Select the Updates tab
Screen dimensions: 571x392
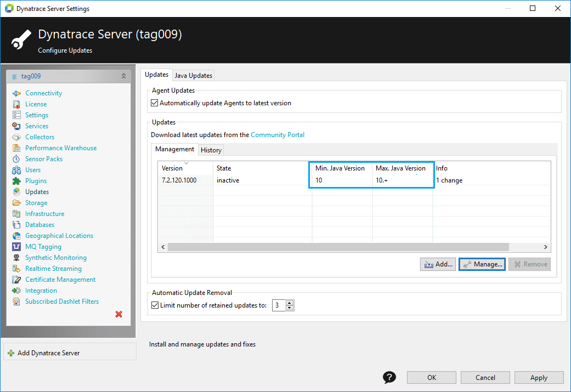[x=156, y=75]
